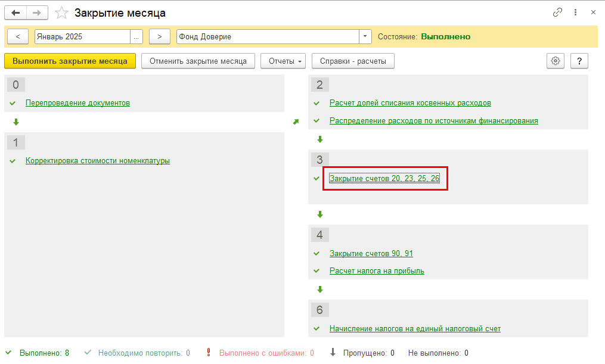Image resolution: width=605 pixels, height=364 pixels.
Task: Click Отменить закрытие месяца button
Action: (x=198, y=61)
